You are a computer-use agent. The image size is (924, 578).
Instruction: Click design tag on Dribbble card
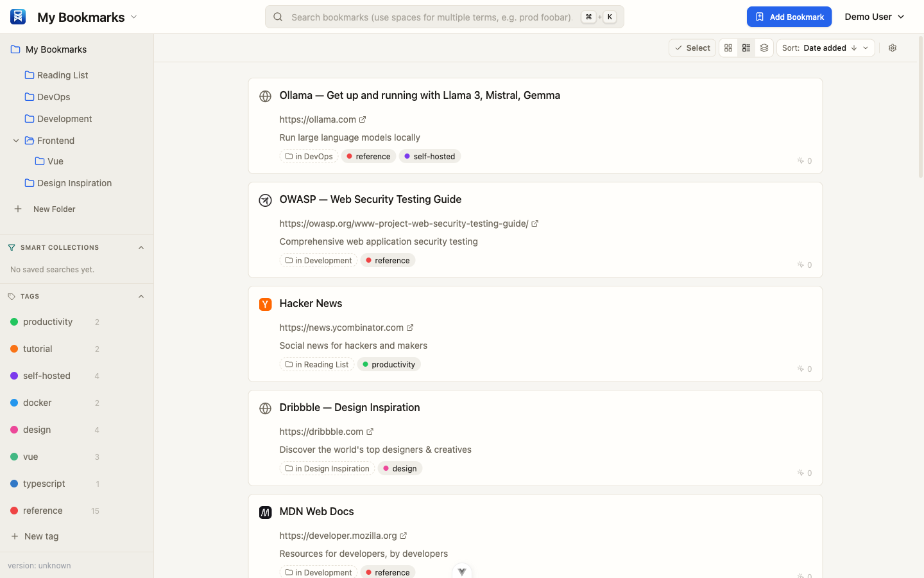(x=400, y=468)
